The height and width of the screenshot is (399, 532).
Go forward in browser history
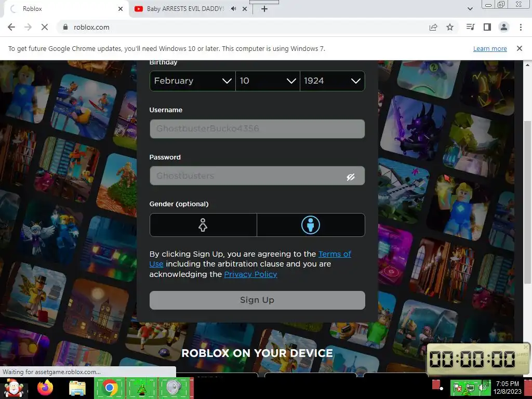click(28, 27)
